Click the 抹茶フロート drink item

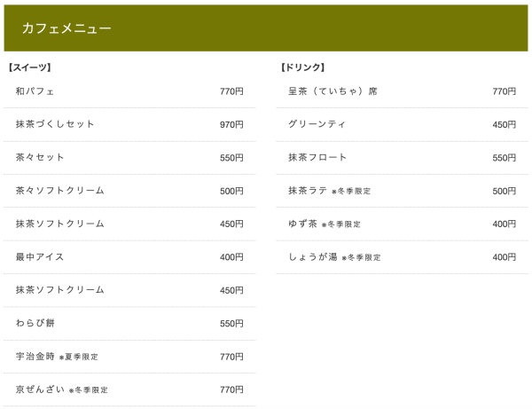pyautogui.click(x=317, y=158)
